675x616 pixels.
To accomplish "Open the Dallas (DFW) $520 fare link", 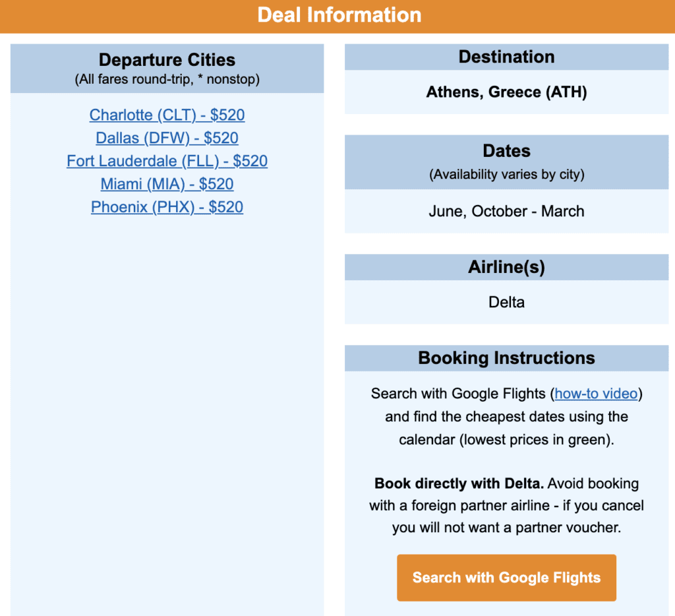I will pos(167,138).
